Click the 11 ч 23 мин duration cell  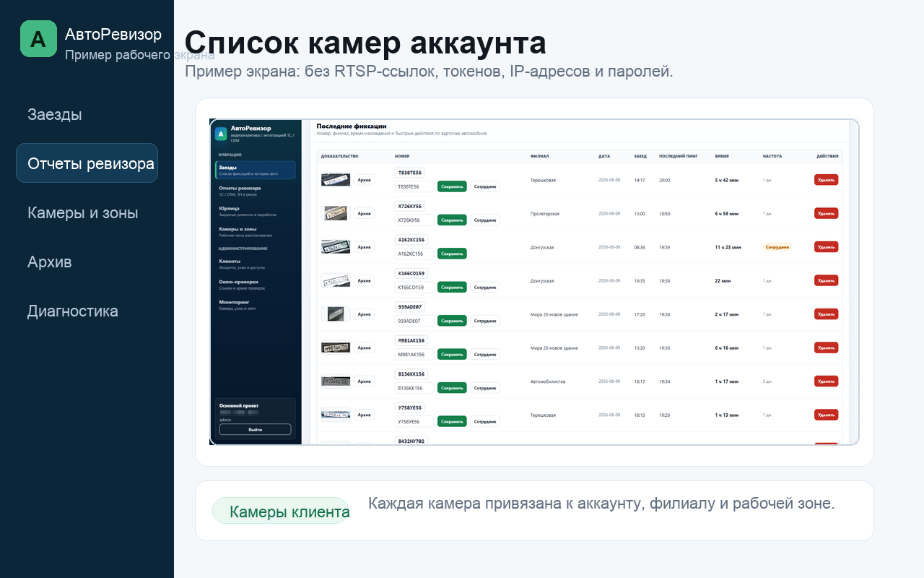point(728,247)
